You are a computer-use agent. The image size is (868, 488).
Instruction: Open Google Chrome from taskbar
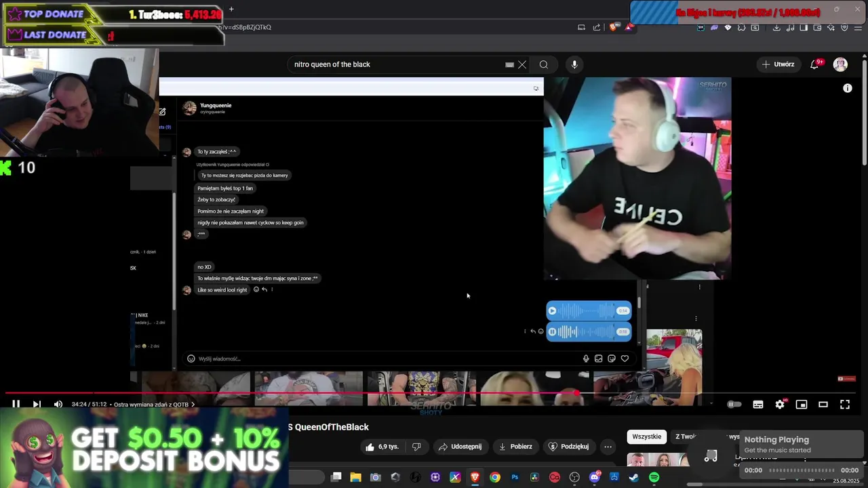(495, 478)
